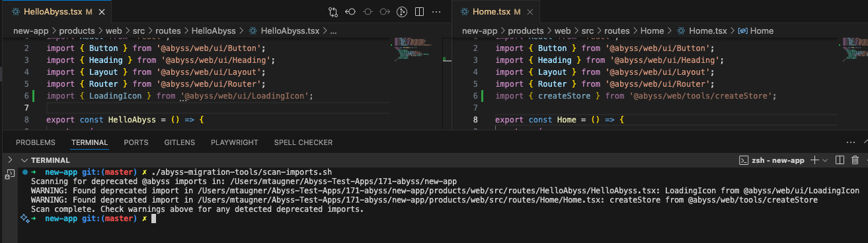Click new-app breadcrumb in HelloAbyss editor
The width and height of the screenshot is (868, 243).
(30, 30)
